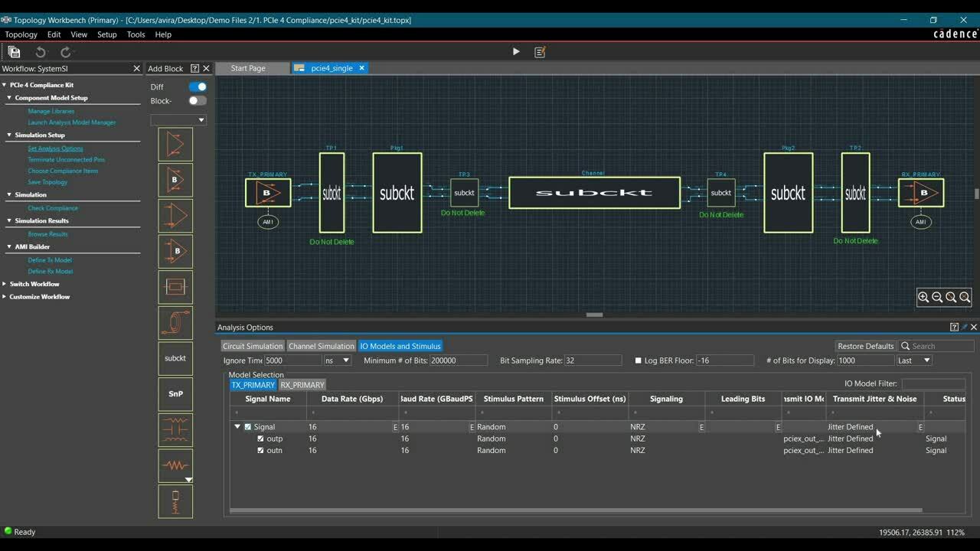Click the AMI oval under RX_PRIMARY
Image resolution: width=980 pixels, height=551 pixels.
921,222
